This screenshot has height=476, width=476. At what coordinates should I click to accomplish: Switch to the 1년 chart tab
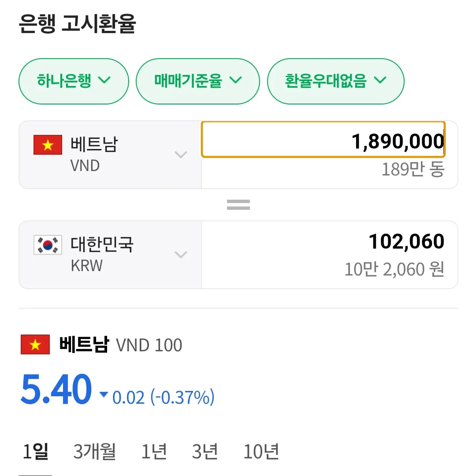coord(154,451)
